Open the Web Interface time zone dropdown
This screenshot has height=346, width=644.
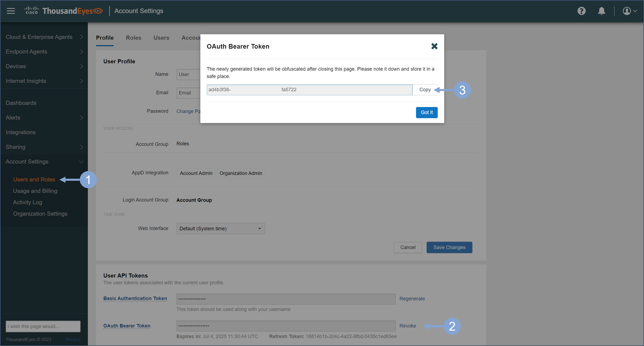pos(220,229)
